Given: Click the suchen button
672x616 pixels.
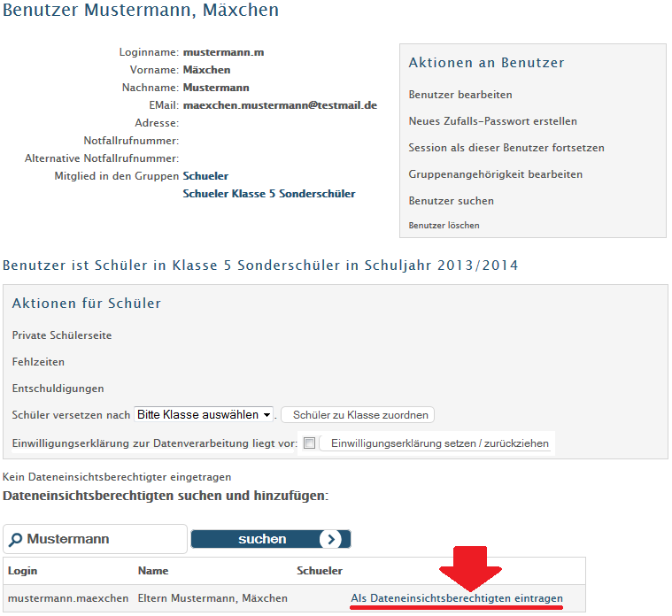Looking at the screenshot, I should (271, 539).
